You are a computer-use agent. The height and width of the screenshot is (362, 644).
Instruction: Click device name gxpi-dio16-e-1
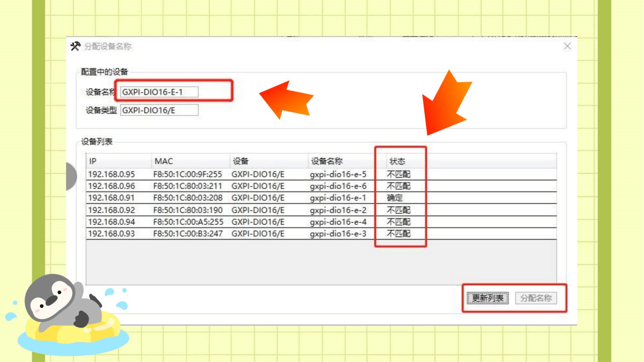[x=338, y=198]
